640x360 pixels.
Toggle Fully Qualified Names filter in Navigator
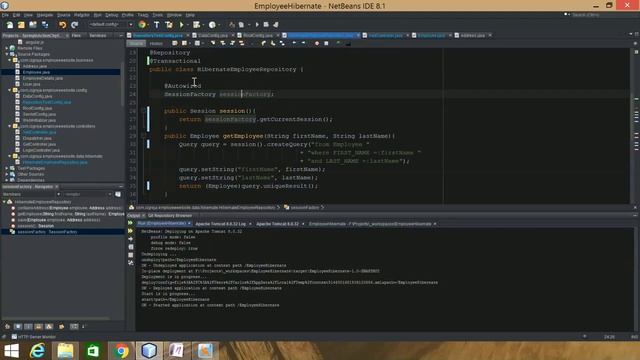[62, 327]
